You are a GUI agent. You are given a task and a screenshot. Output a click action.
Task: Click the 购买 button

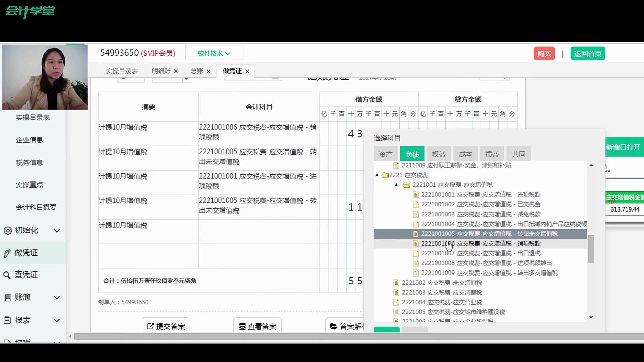pyautogui.click(x=544, y=53)
